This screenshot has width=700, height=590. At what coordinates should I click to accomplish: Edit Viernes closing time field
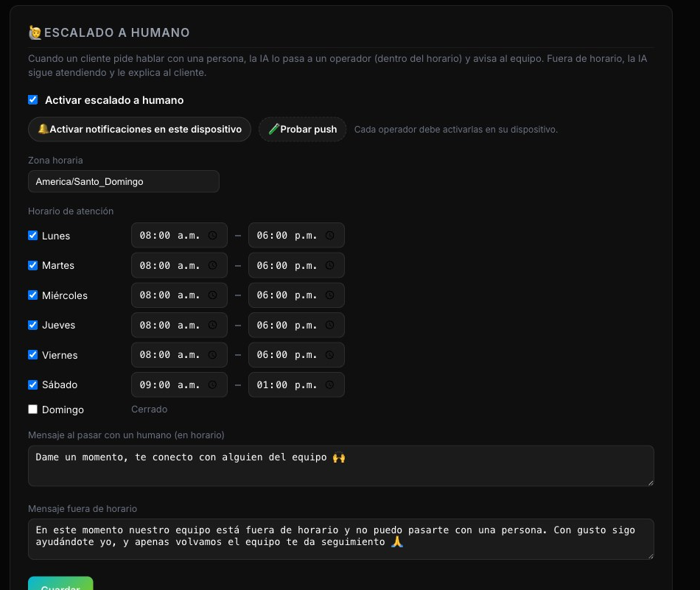pyautogui.click(x=296, y=355)
